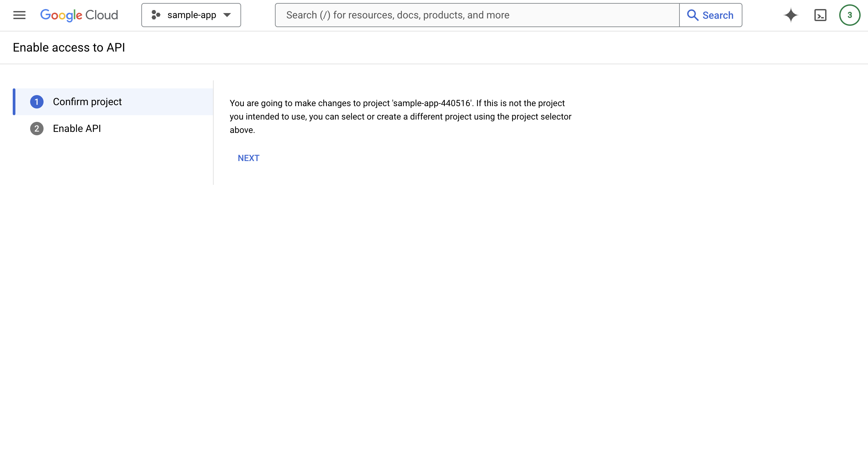The image size is (868, 454).
Task: Focus the resources and docs search field
Action: (477, 15)
